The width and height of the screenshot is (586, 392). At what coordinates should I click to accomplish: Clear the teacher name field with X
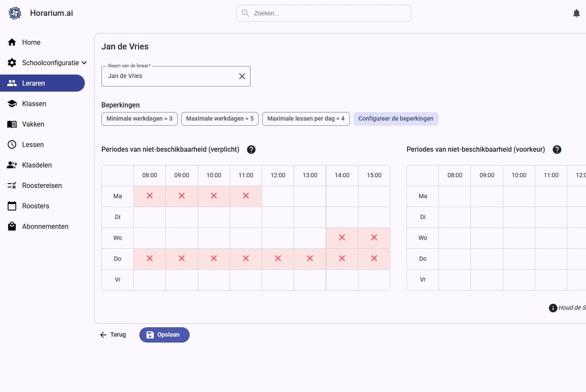coord(242,76)
